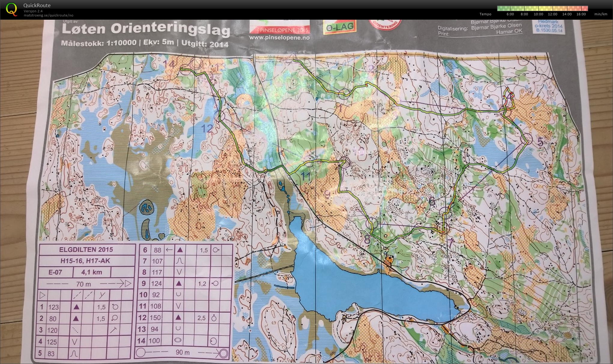Click control 10 code 92 cell
The width and height of the screenshot is (613, 364).
(156, 295)
